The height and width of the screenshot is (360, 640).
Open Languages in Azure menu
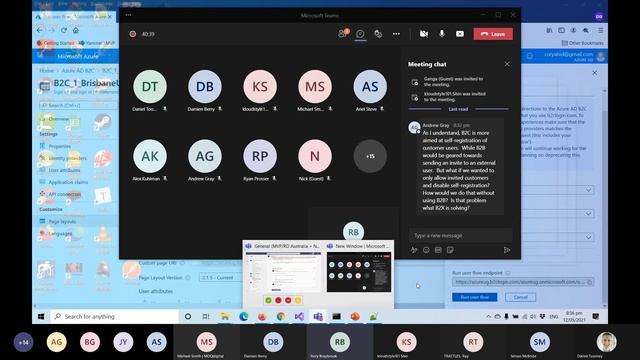[60, 233]
